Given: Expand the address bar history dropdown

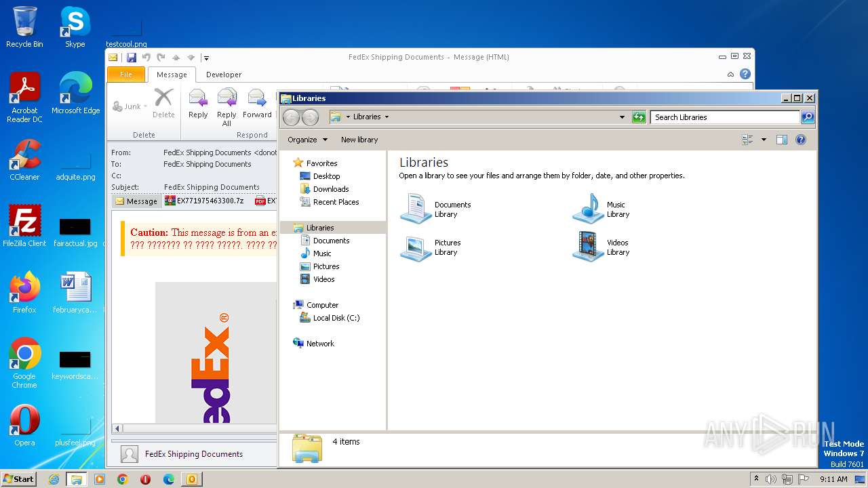Looking at the screenshot, I should tap(622, 117).
